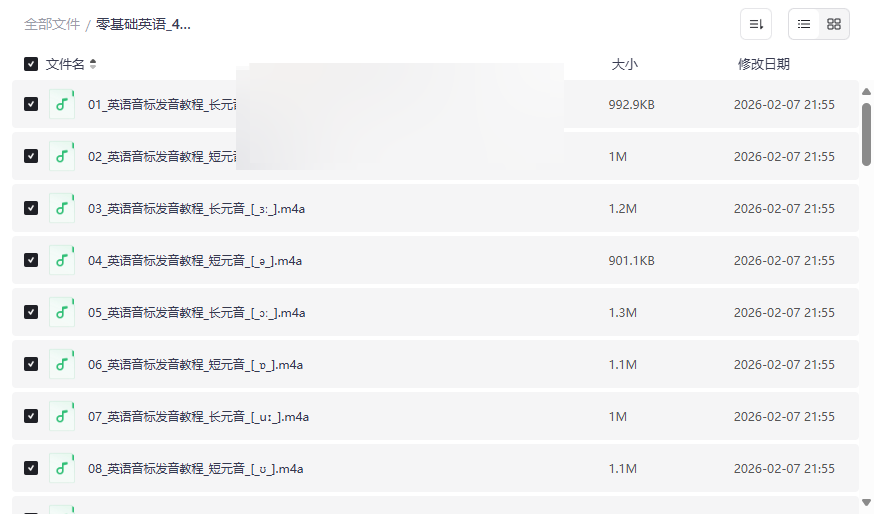The width and height of the screenshot is (874, 514).
Task: Switch to list view layout
Action: tap(804, 24)
